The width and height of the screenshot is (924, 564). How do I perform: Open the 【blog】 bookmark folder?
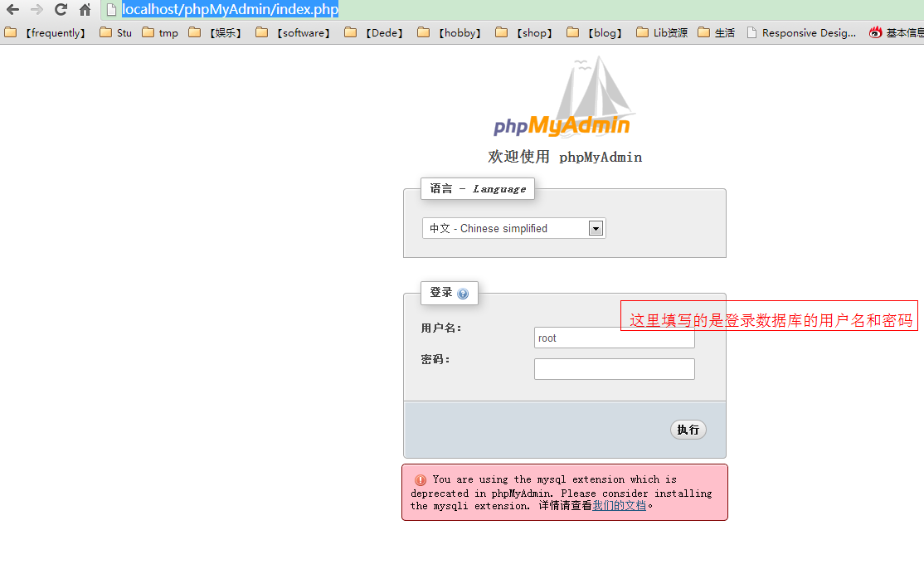point(595,33)
